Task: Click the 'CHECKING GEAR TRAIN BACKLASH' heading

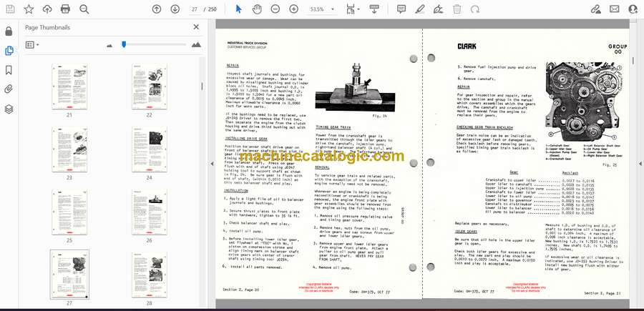Action: tap(484, 127)
